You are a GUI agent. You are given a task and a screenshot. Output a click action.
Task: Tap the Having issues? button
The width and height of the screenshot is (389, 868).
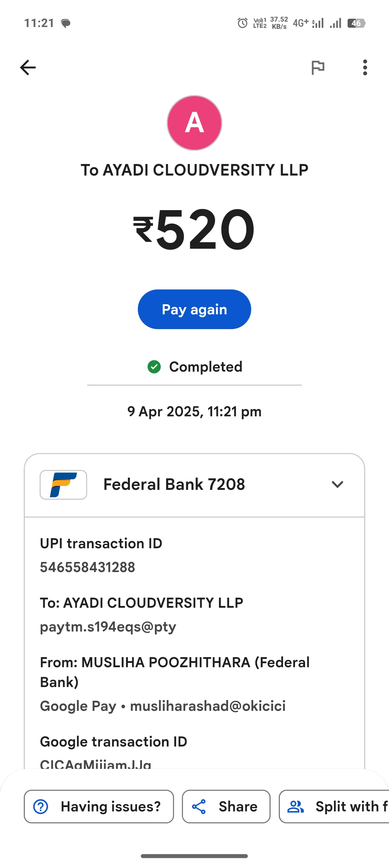pos(99,807)
